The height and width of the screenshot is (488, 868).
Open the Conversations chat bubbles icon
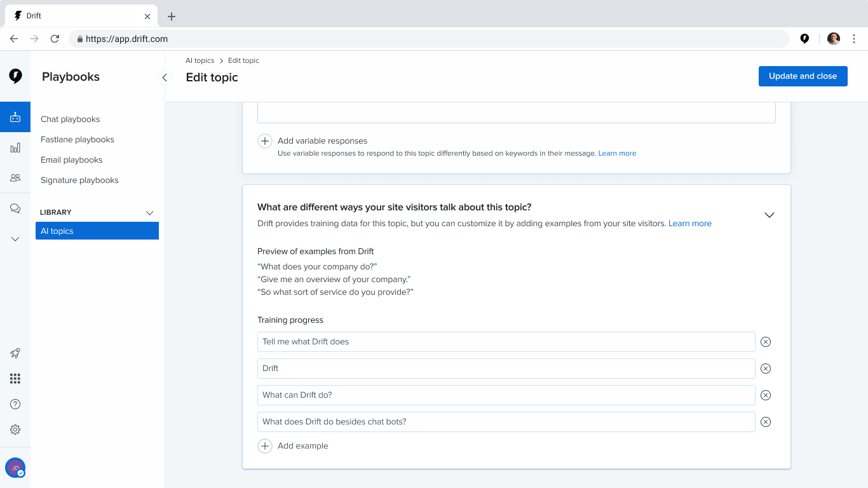pos(15,208)
